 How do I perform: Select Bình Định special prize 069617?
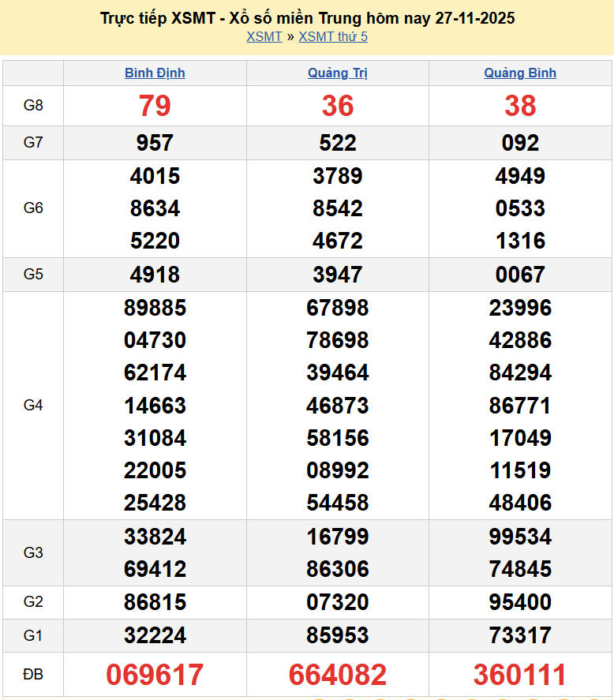pos(155,675)
